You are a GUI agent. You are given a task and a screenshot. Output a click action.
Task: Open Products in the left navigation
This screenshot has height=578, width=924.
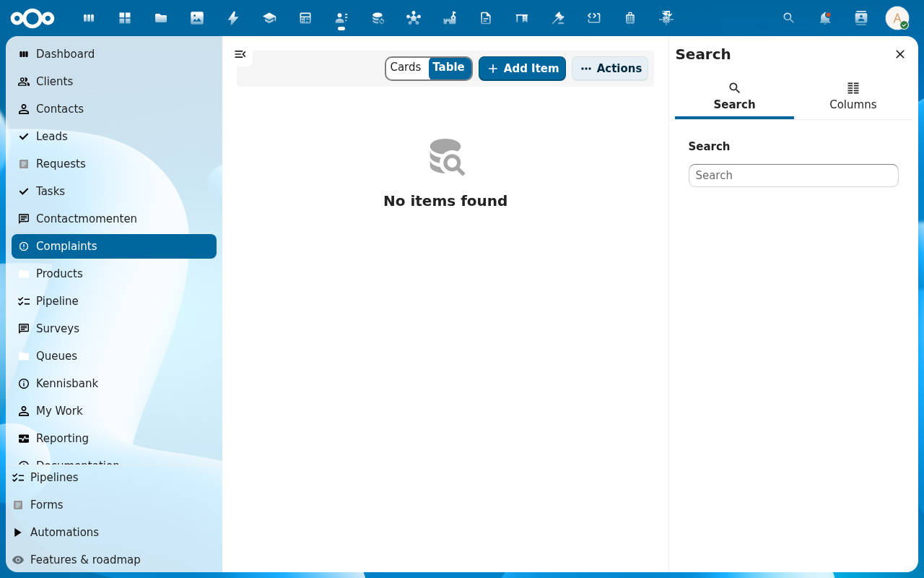click(114, 274)
